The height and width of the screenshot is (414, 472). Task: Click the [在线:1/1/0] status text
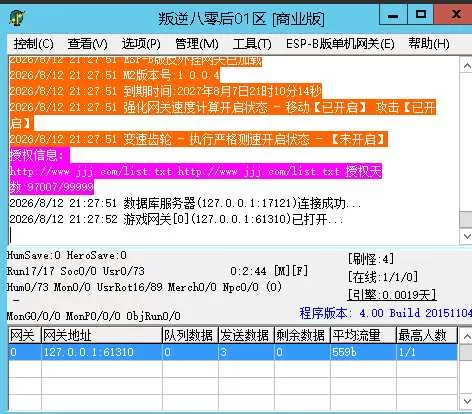[383, 277]
